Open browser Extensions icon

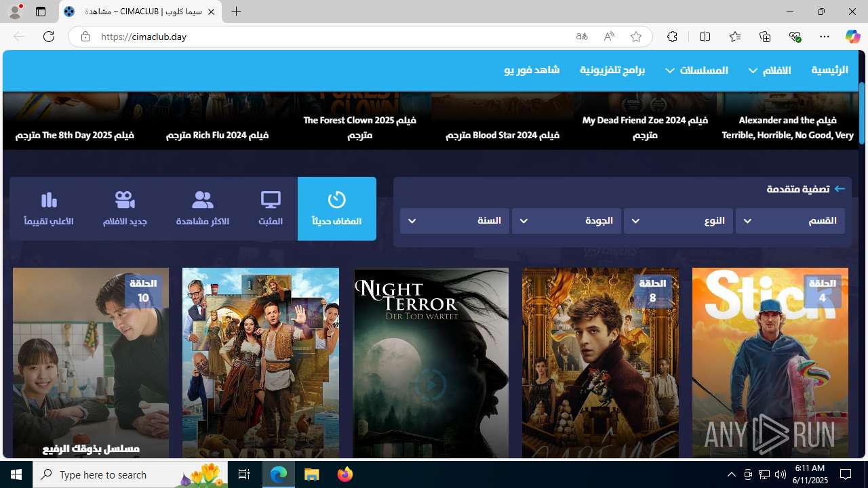point(672,37)
